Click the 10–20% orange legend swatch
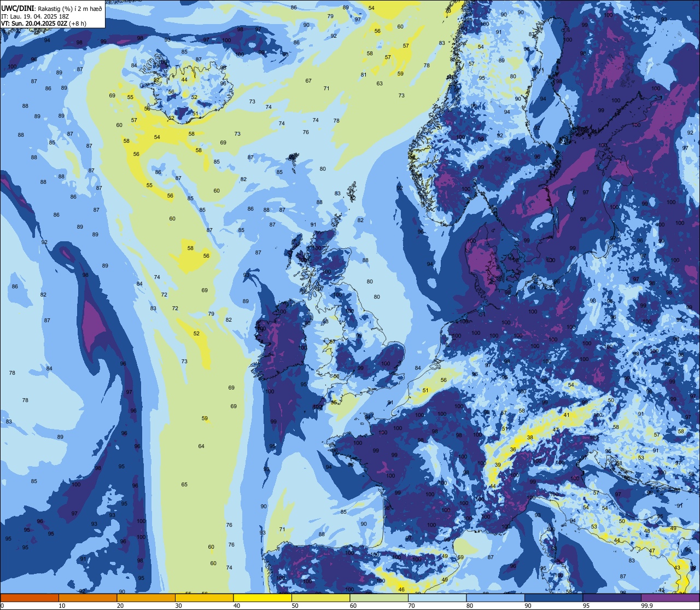Screen dimensions: 700x610 coord(87,597)
